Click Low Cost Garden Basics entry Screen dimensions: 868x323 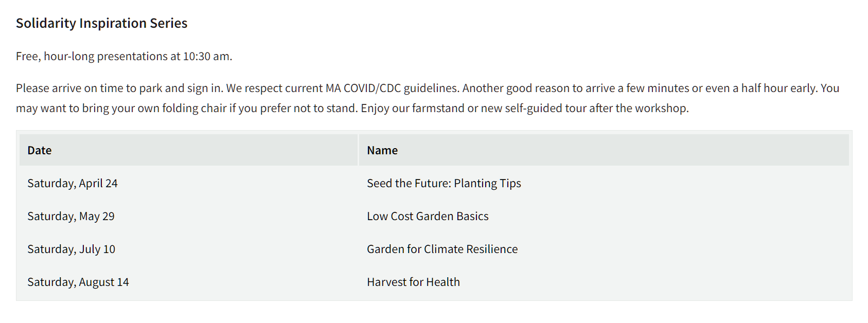(x=428, y=216)
